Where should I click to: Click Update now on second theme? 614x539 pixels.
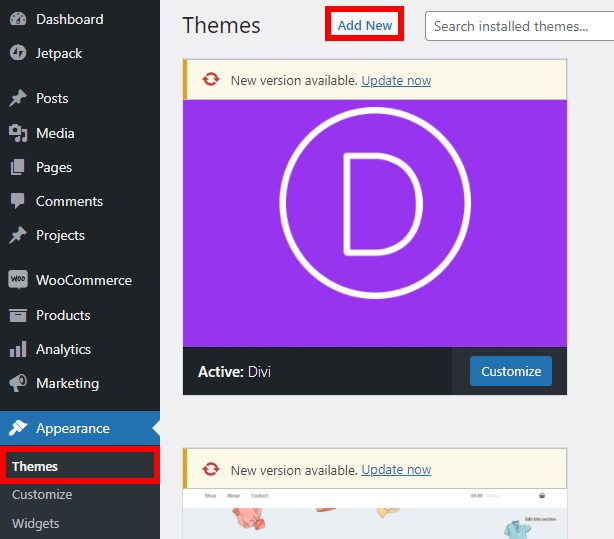pyautogui.click(x=396, y=470)
